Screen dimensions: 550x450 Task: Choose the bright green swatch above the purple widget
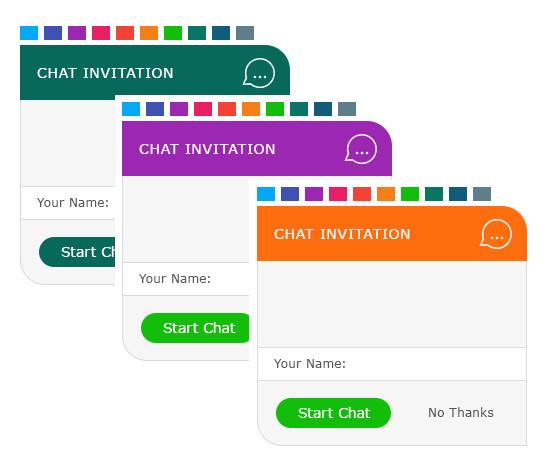click(x=275, y=109)
